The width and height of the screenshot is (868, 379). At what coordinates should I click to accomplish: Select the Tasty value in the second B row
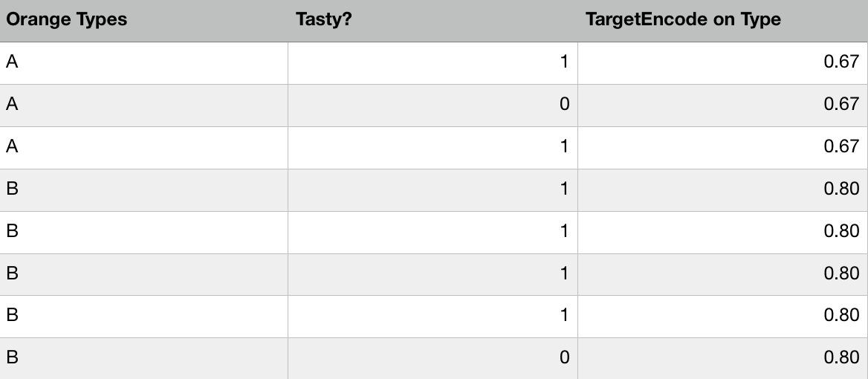(564, 231)
